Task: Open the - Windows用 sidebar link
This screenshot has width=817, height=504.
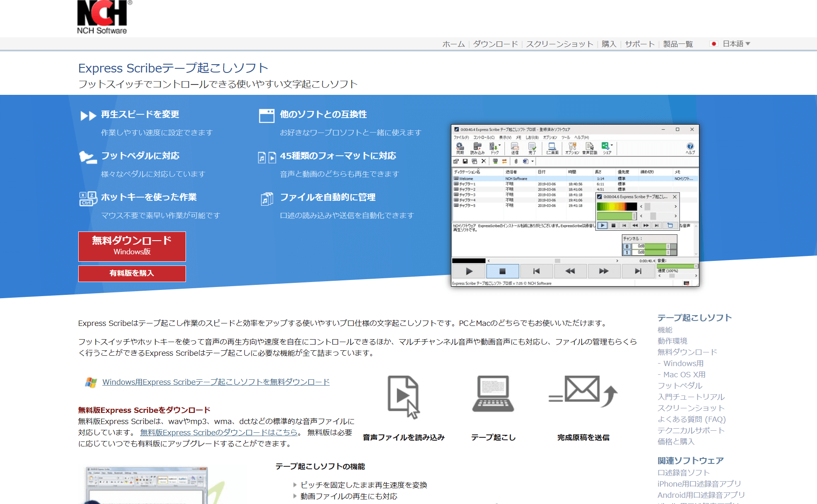Action: point(680,363)
